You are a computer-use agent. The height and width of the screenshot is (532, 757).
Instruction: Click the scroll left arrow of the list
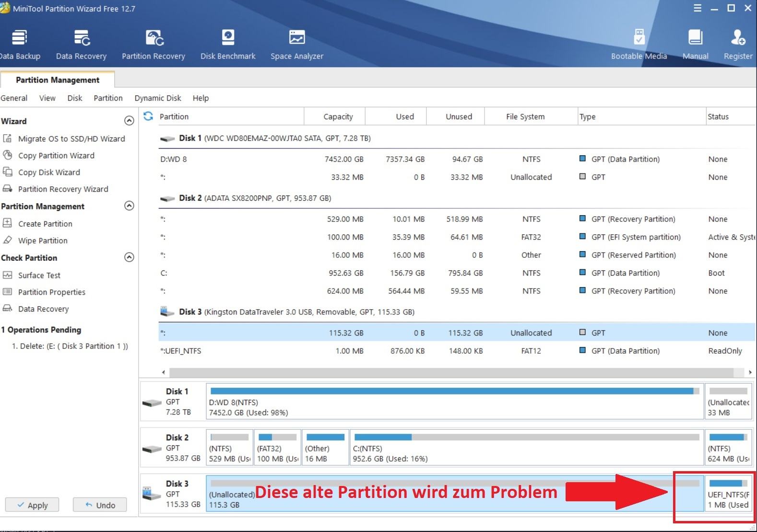[x=164, y=372]
